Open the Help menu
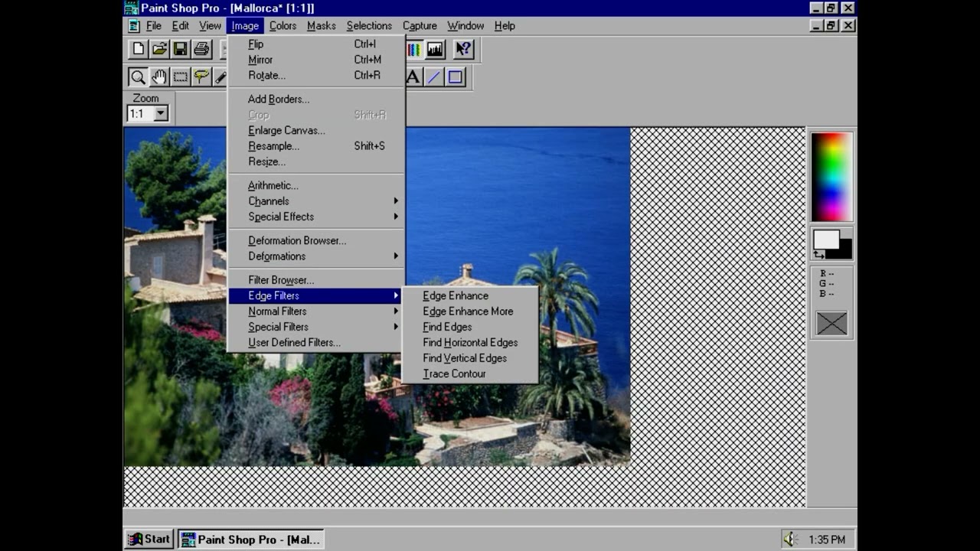980x551 pixels. click(x=505, y=25)
